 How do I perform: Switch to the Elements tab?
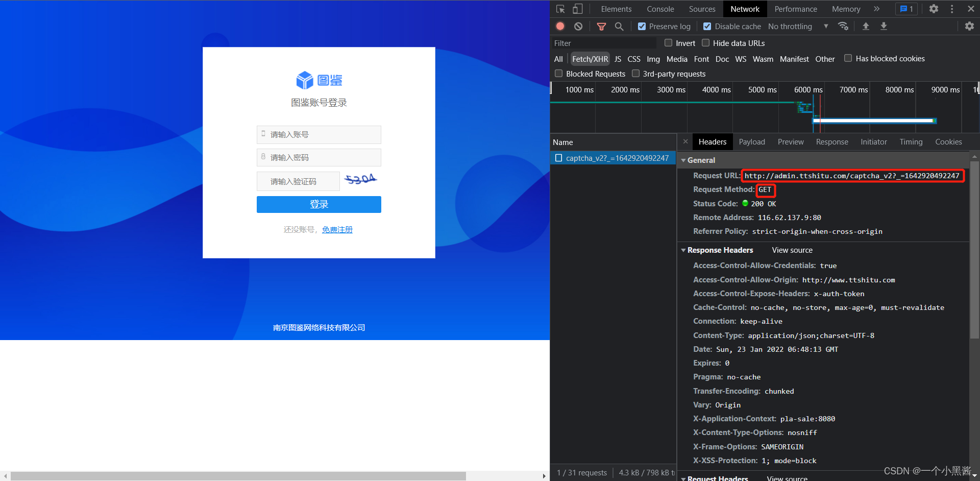[616, 9]
